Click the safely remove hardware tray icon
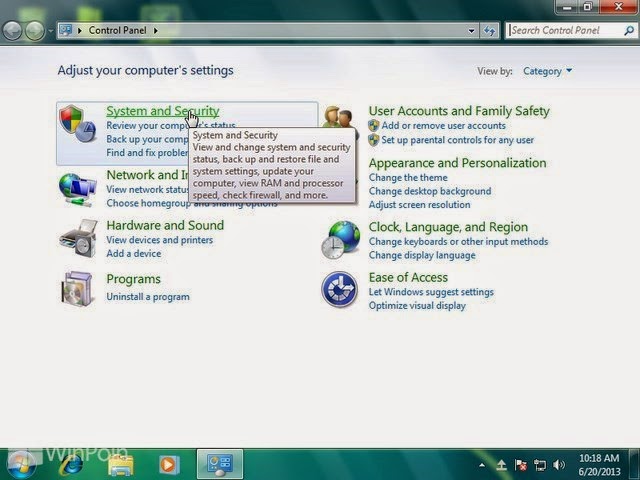Image resolution: width=640 pixels, height=480 pixels. [502, 464]
